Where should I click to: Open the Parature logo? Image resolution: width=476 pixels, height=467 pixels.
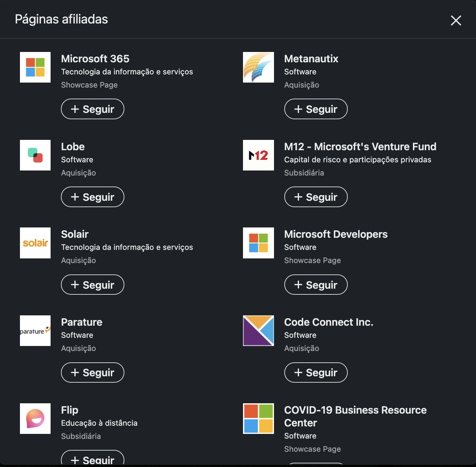35,331
